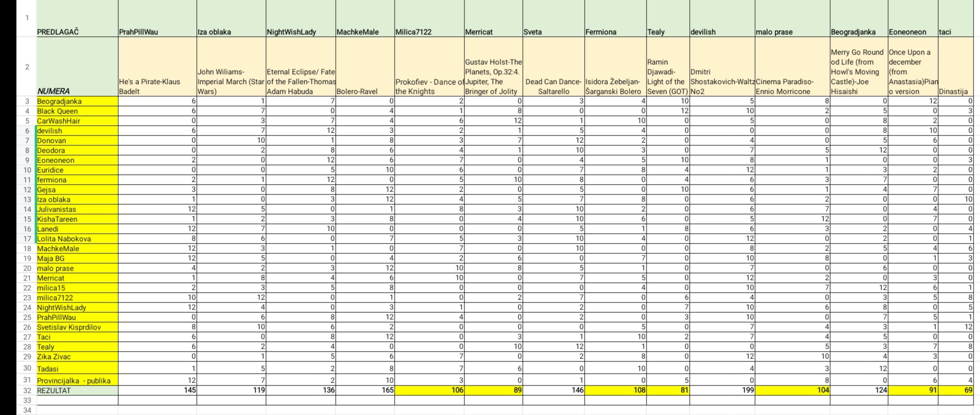Select the Provincijalka - publika cell
Screen dimensions: 980x415
[x=77, y=380]
